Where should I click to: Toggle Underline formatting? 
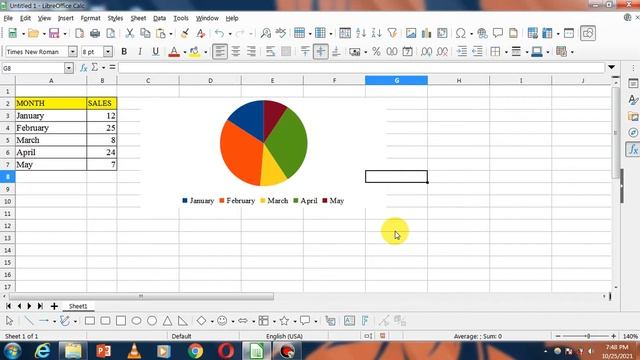pyautogui.click(x=155, y=51)
